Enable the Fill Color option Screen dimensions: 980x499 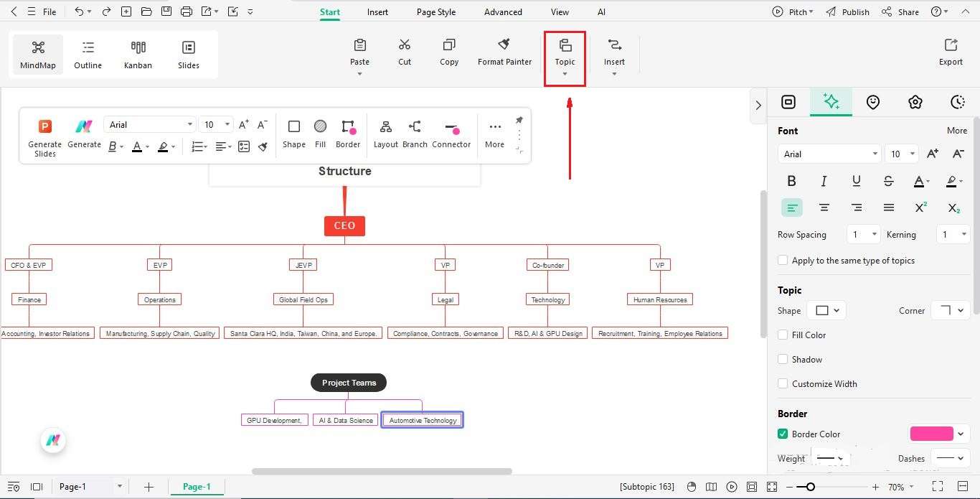tap(782, 335)
